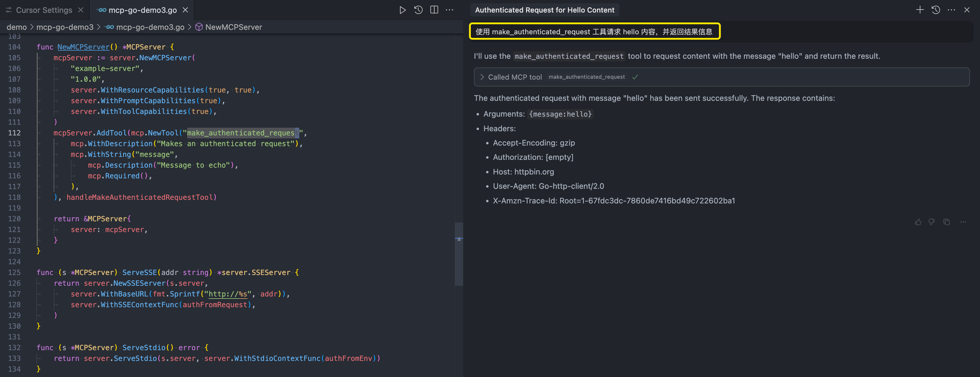The width and height of the screenshot is (980, 377).
Task: Open chat panel more options ellipsis
Action: click(951, 10)
